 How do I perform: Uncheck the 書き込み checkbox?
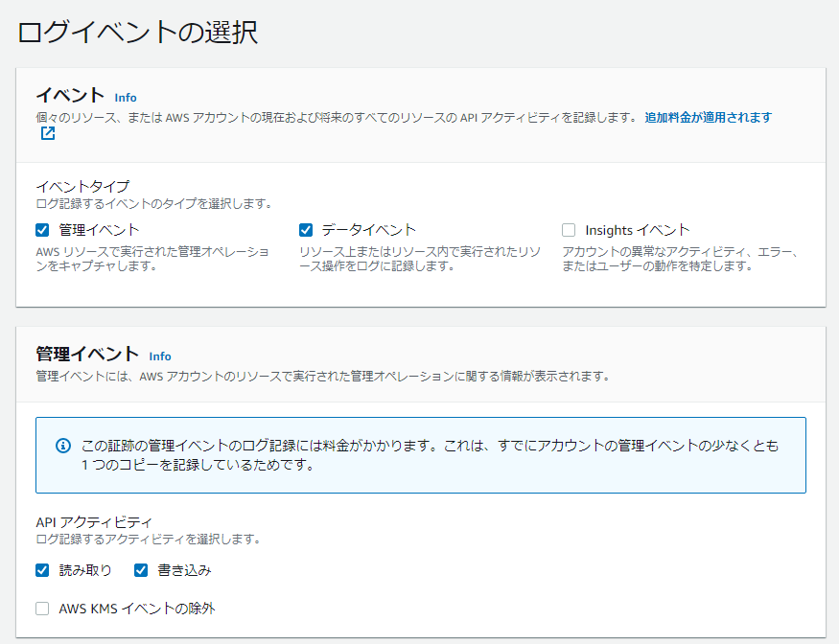(141, 570)
